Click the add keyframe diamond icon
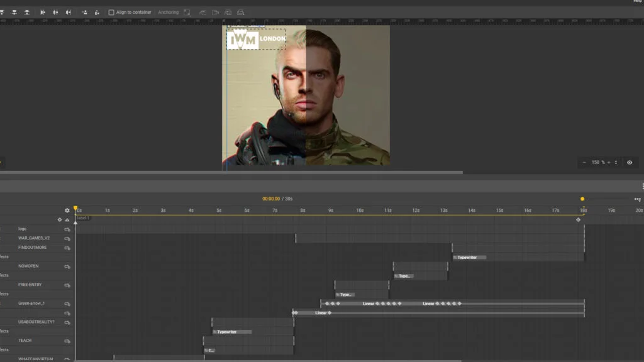 (x=60, y=220)
